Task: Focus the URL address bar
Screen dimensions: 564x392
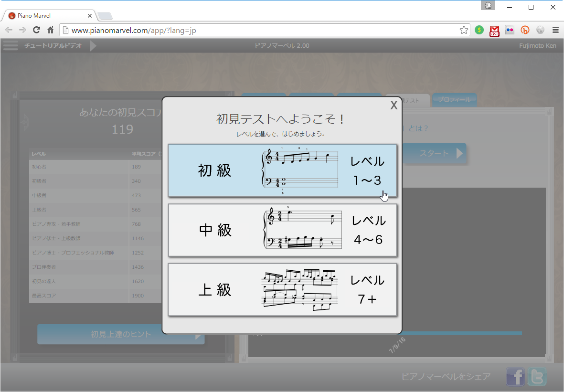Action: (x=263, y=30)
